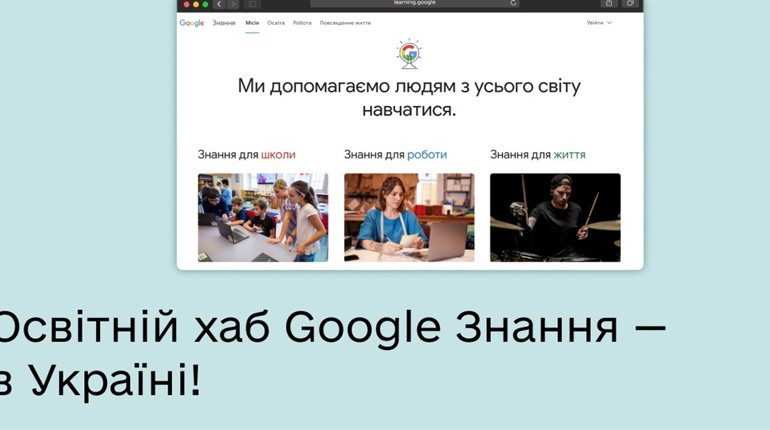
Task: Click the learning.google address bar
Action: coord(414,3)
